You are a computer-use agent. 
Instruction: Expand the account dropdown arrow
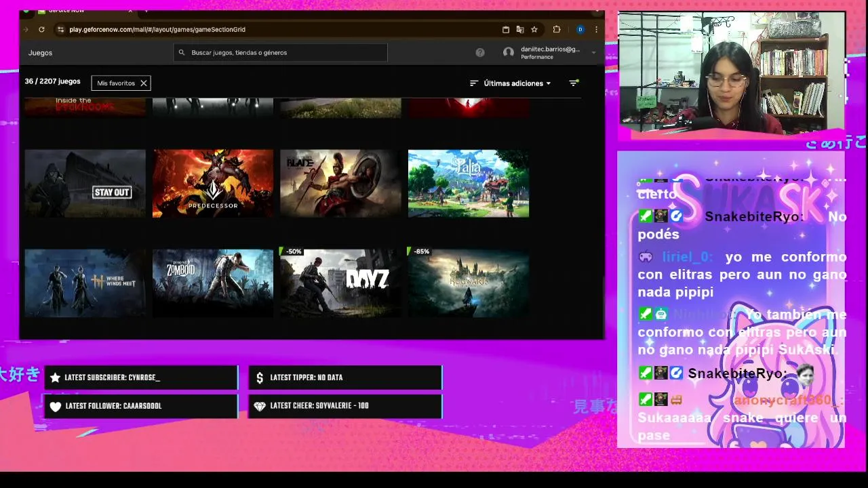[594, 53]
